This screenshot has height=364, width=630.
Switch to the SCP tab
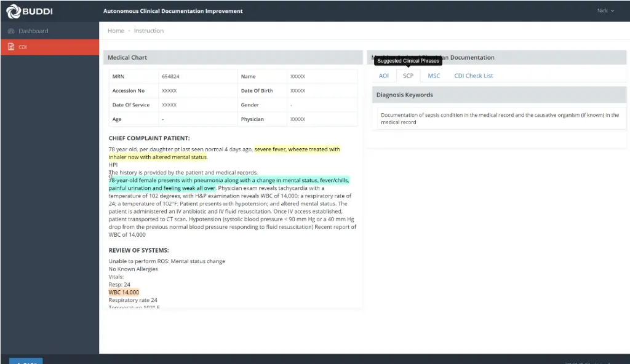[409, 76]
